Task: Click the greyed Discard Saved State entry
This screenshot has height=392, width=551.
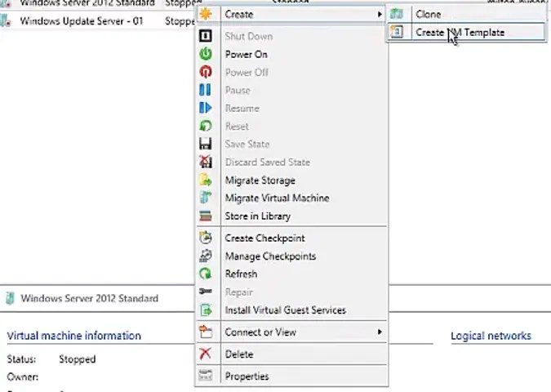Action: click(x=291, y=162)
